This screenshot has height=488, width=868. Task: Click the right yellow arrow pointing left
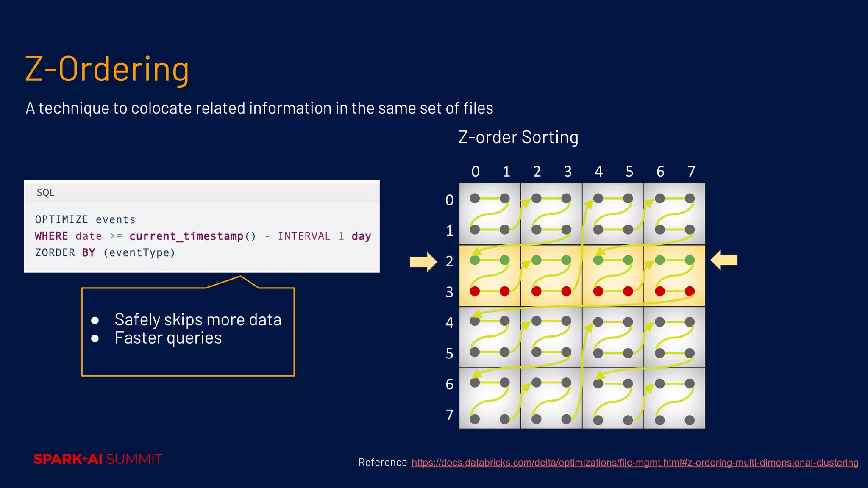(724, 260)
